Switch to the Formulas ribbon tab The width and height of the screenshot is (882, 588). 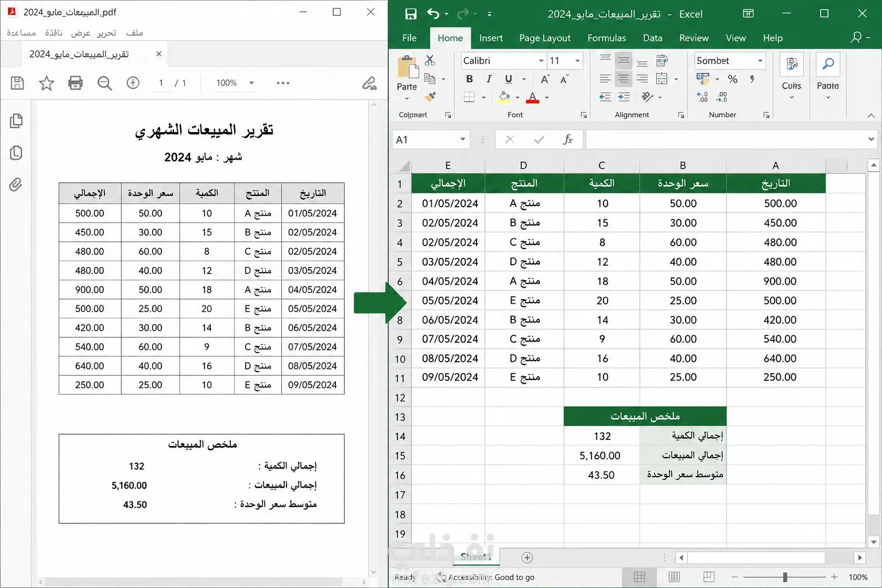(606, 38)
